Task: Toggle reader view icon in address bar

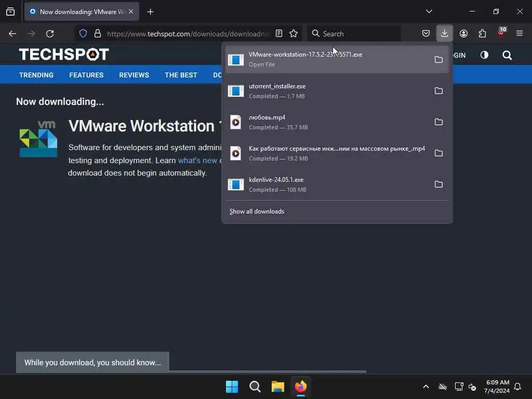Action: [279, 33]
